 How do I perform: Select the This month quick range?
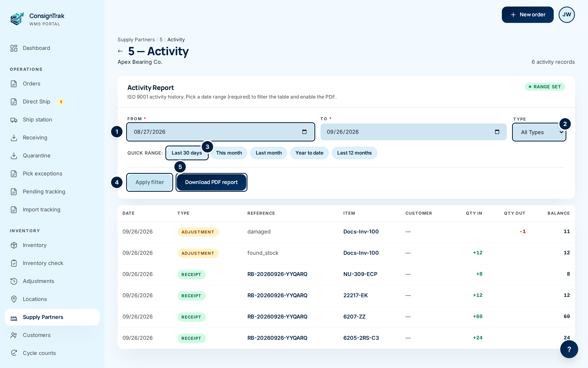(x=229, y=153)
